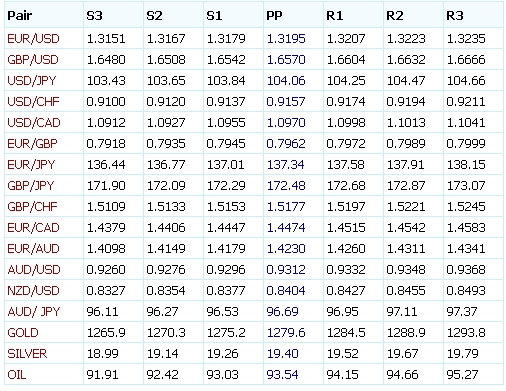The width and height of the screenshot is (506, 391).
Task: Click the GBP/JPY S1 value 172.29
Action: pyautogui.click(x=226, y=186)
